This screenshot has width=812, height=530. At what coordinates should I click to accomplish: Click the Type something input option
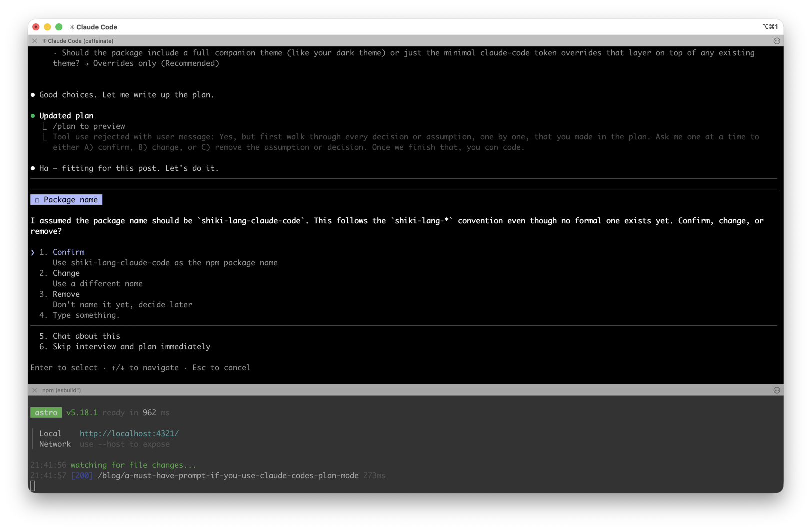coord(86,315)
